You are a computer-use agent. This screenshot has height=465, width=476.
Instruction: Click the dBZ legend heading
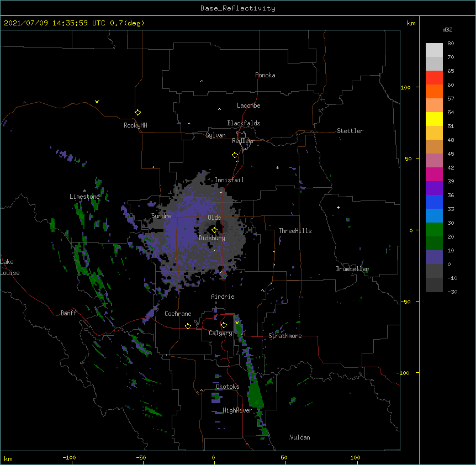[447, 29]
